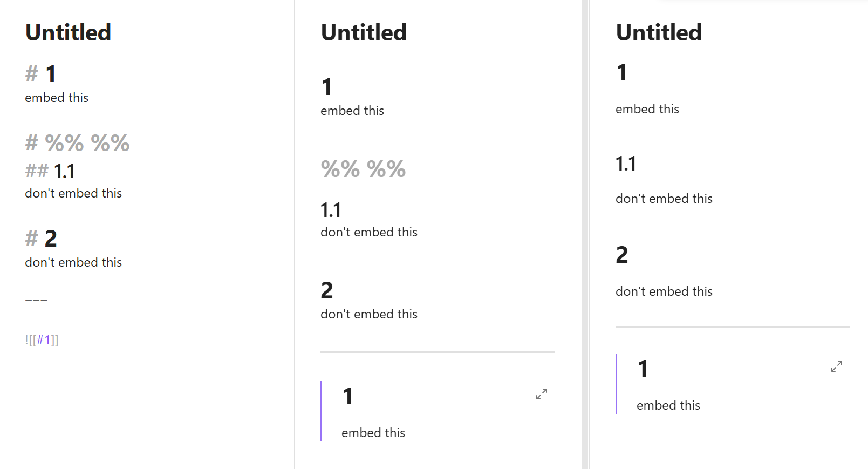Click the grey "%% %%" heading in the middle pane

(363, 169)
